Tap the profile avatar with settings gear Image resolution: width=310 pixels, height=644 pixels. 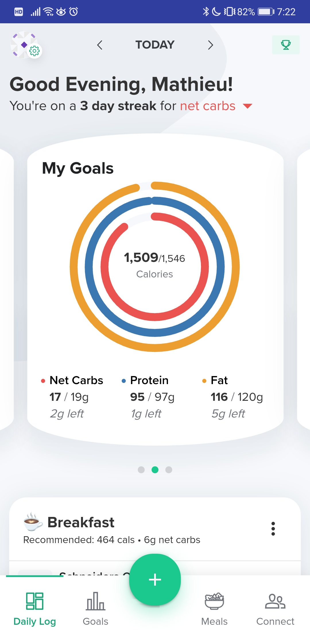[26, 45]
